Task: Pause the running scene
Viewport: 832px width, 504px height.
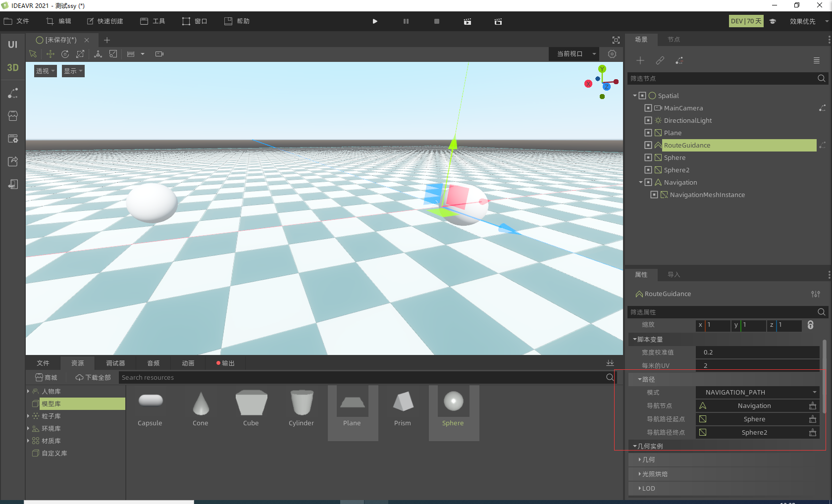Action: coord(406,21)
